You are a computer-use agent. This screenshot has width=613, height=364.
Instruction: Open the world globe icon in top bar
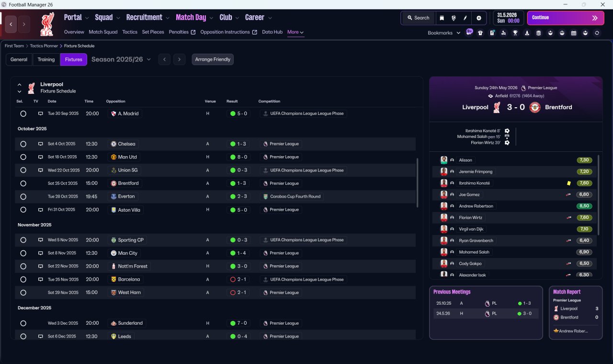tap(454, 18)
